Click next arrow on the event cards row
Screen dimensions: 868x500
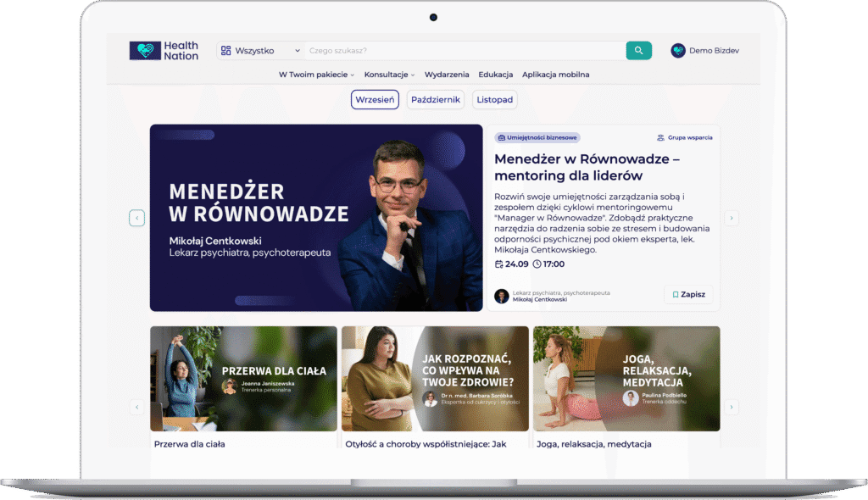point(732,407)
